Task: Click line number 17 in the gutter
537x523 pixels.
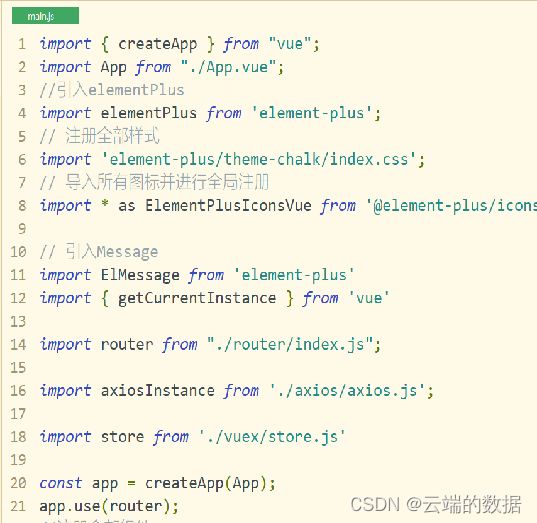Action: [18, 414]
